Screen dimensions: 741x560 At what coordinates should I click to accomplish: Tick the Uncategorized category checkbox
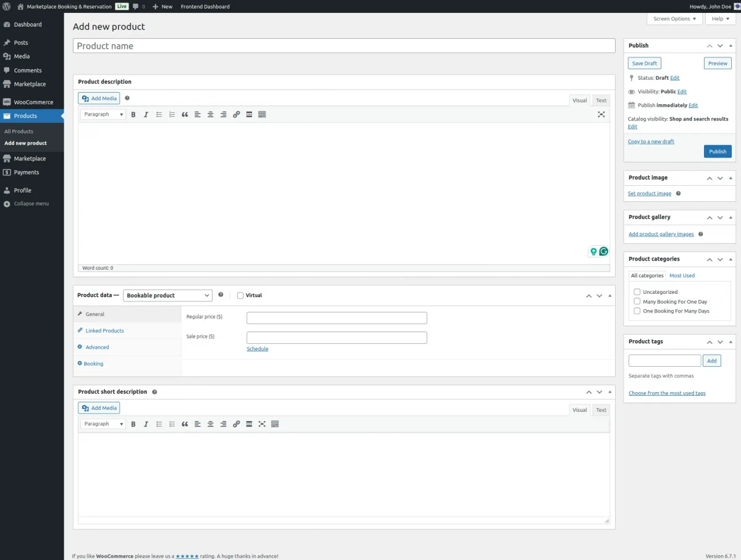click(x=637, y=292)
